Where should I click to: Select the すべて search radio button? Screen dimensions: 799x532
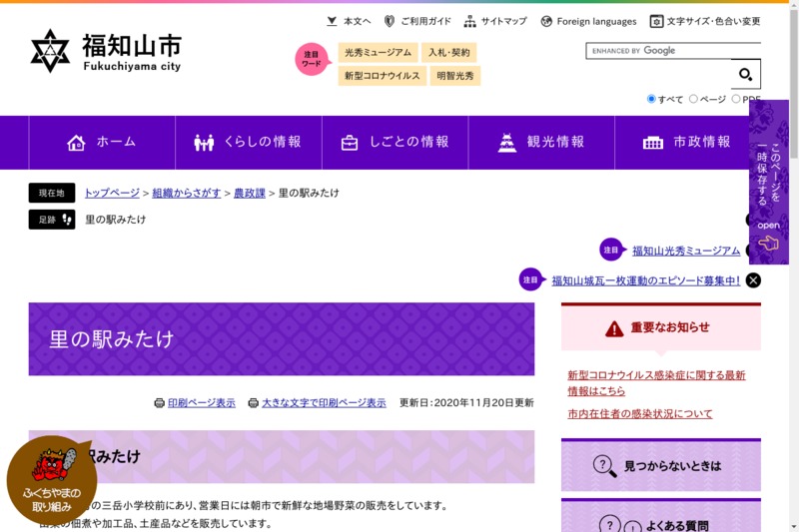[x=652, y=99]
